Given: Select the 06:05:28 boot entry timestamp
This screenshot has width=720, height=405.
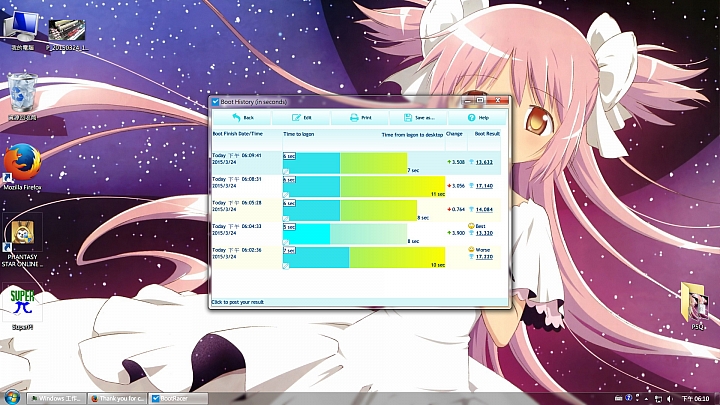Looking at the screenshot, I should (x=236, y=206).
